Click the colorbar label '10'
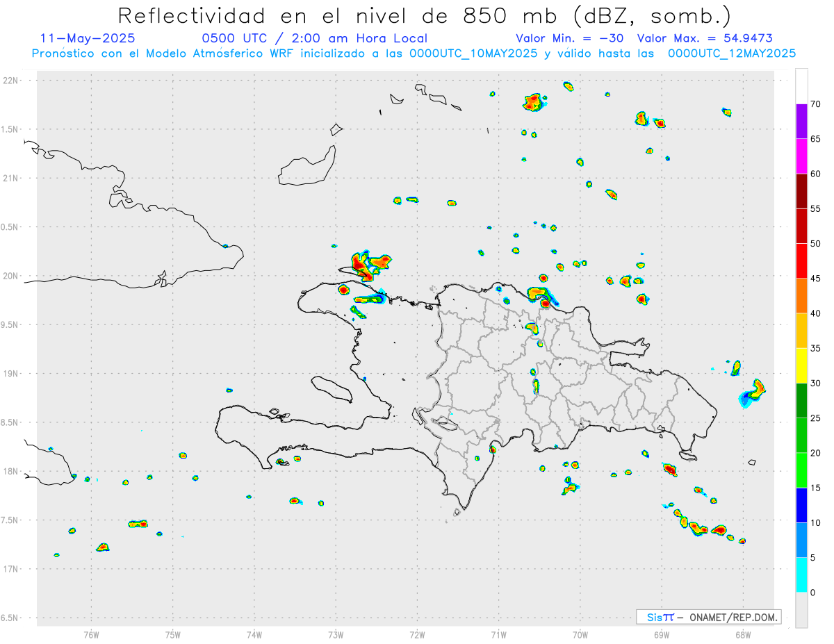 tap(817, 523)
